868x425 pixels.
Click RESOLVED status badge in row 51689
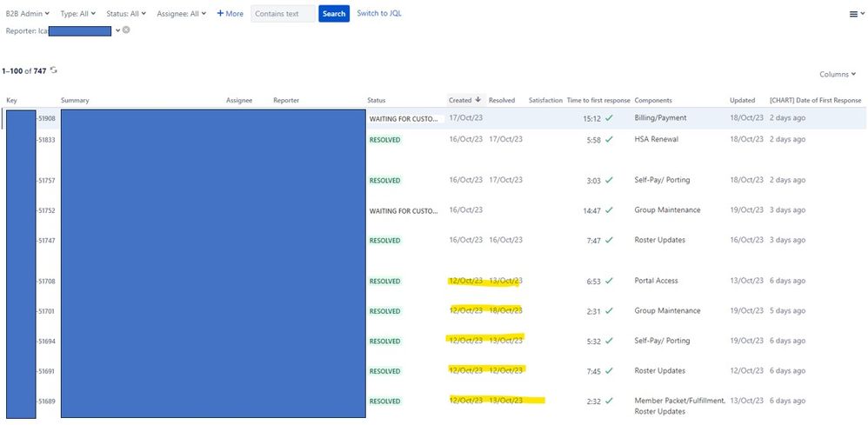tap(384, 402)
